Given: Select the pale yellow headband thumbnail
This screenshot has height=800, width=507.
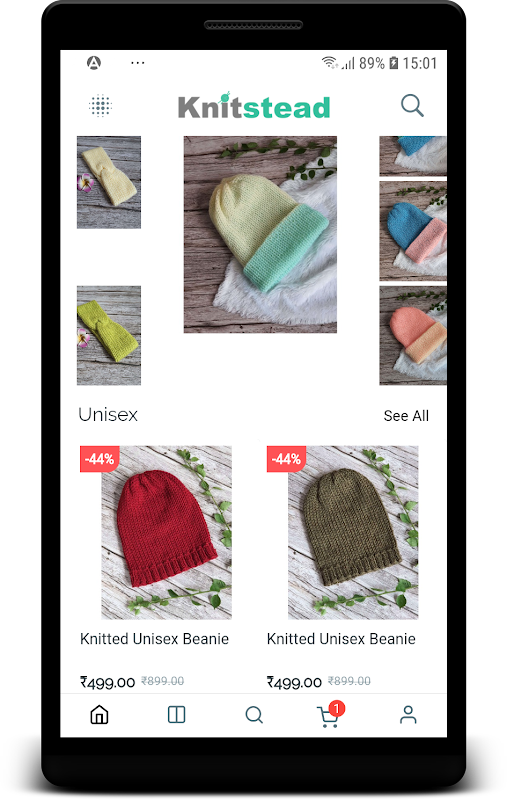Looking at the screenshot, I should [x=109, y=182].
